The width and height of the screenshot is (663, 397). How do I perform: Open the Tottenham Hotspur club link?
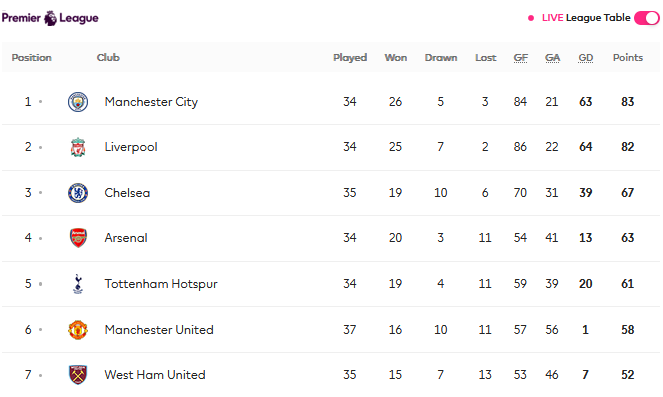(161, 284)
